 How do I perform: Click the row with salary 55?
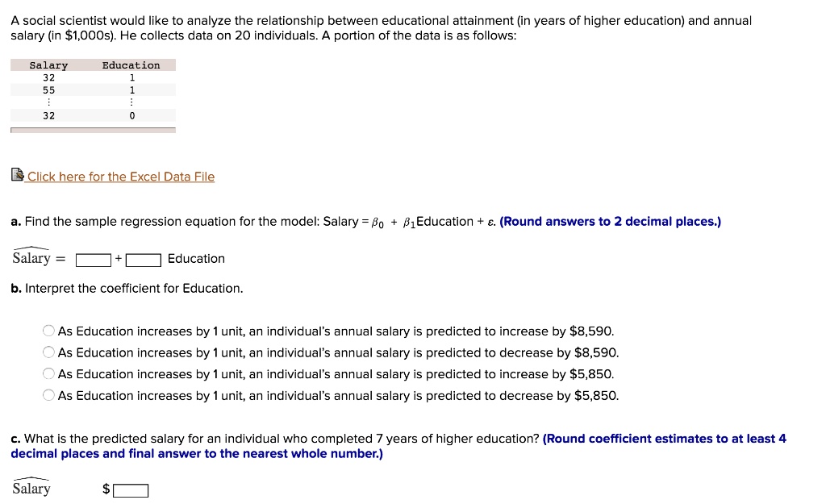point(49,90)
